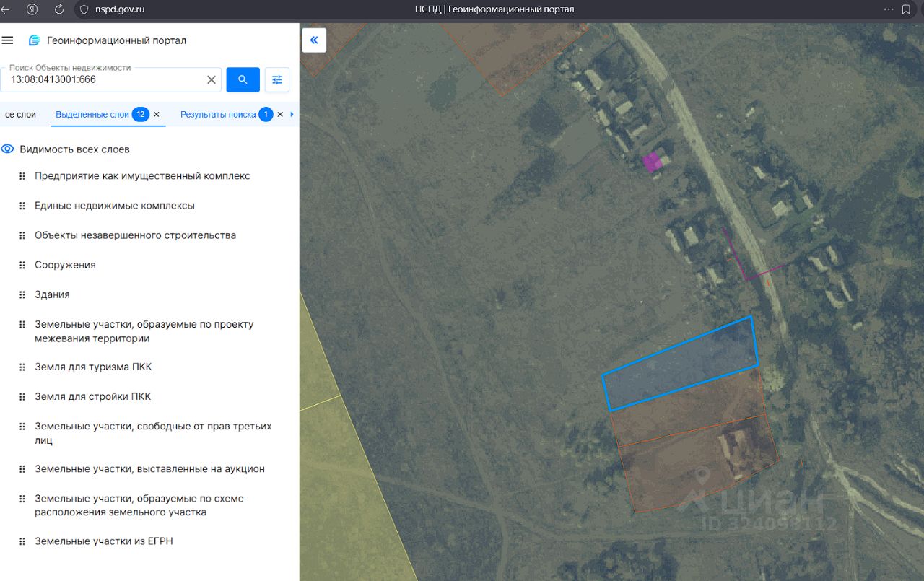
Task: Open the partially visible 'се слои' tab
Action: tap(20, 115)
